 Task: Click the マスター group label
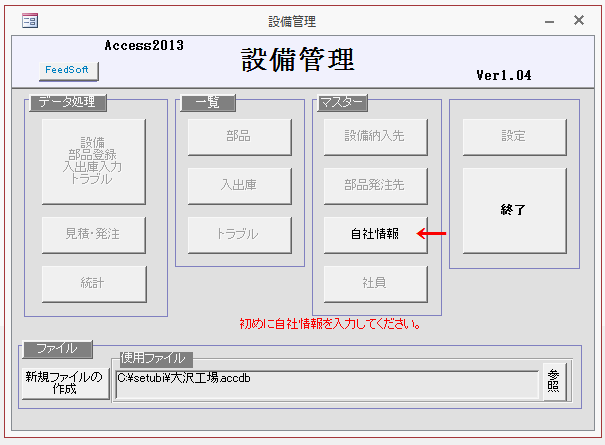(x=342, y=103)
